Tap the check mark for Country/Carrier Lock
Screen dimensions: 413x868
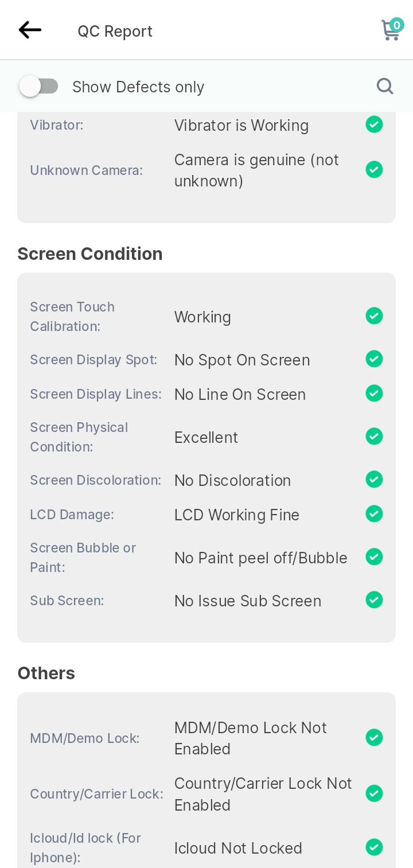coord(374,793)
